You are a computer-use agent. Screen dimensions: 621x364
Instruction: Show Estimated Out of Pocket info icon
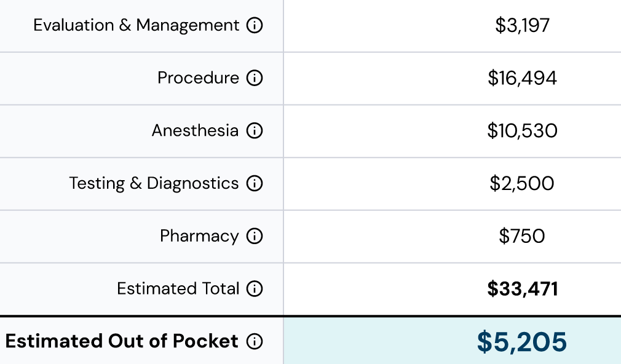tap(255, 341)
